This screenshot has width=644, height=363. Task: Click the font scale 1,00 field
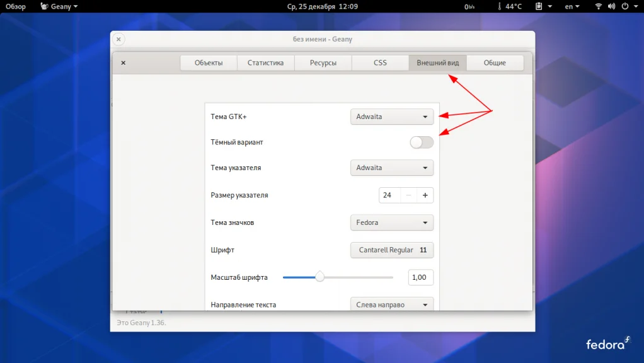tap(420, 277)
